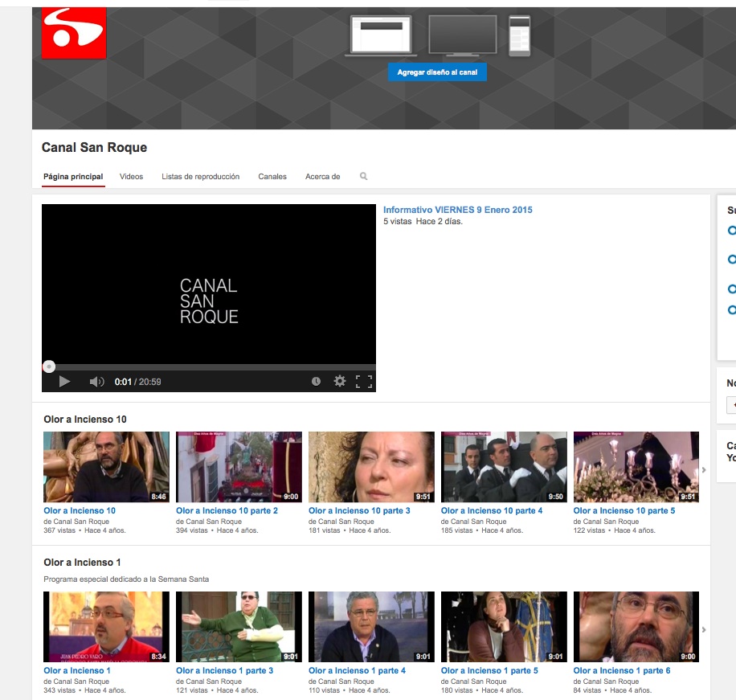Screen dimensions: 736x700
Task: Click '343 vistas • Hace 4 años.' text
Action: [x=84, y=690]
